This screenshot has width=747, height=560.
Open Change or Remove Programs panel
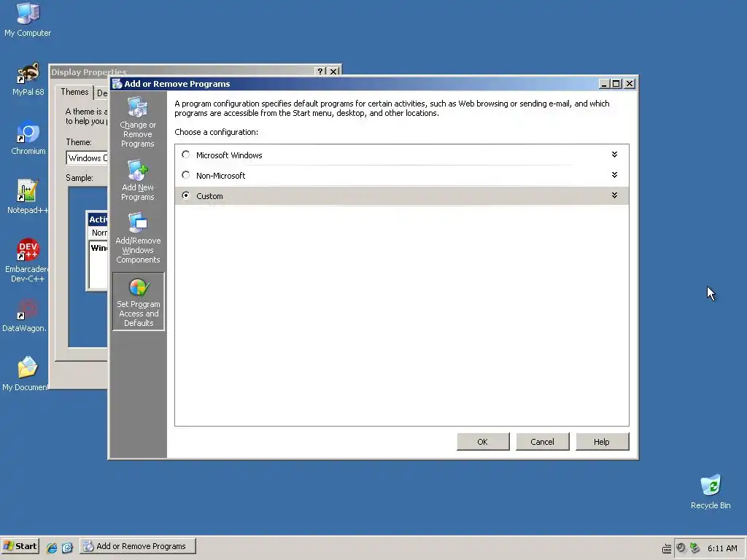[138, 122]
